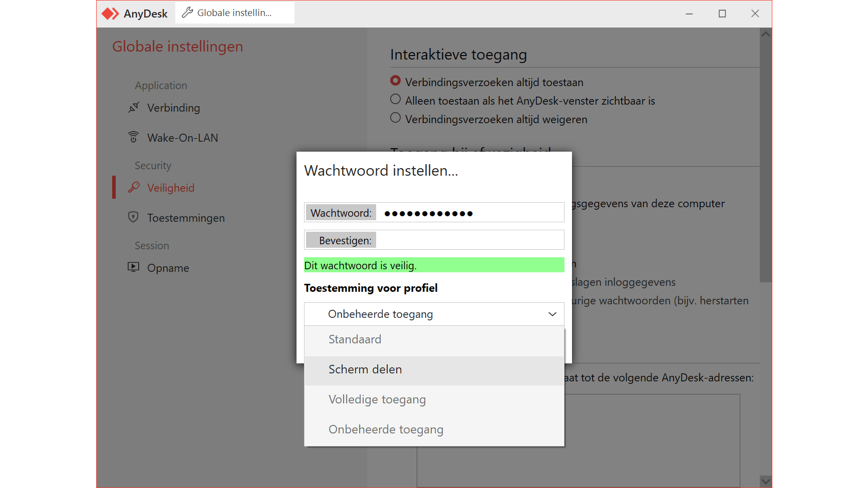The height and width of the screenshot is (488, 868).
Task: Click the Interaktieve toegang heading
Action: click(458, 55)
